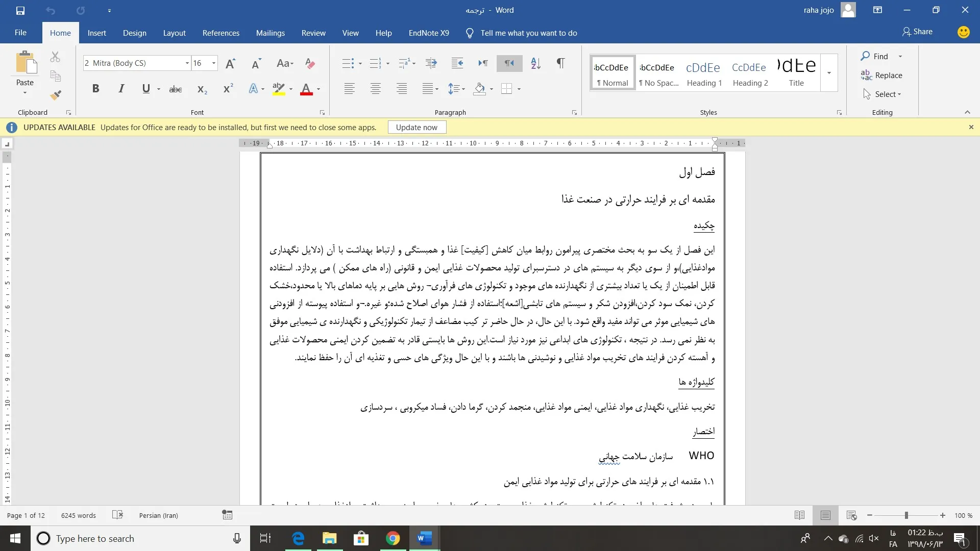Align text right

(x=402, y=89)
